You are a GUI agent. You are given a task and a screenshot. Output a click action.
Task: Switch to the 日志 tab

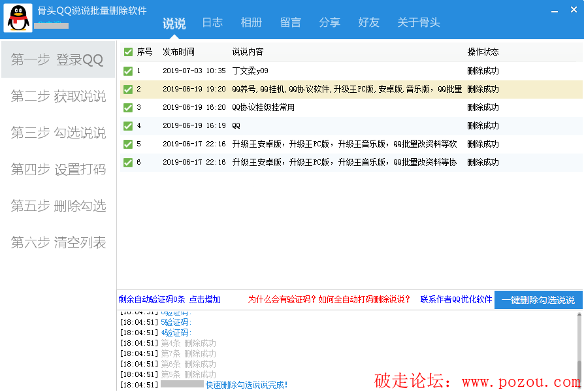point(212,23)
